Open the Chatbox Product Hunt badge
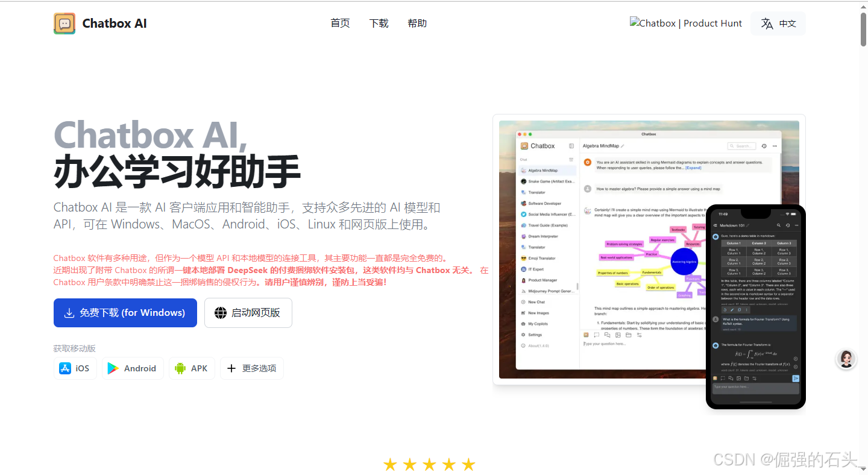 click(686, 23)
